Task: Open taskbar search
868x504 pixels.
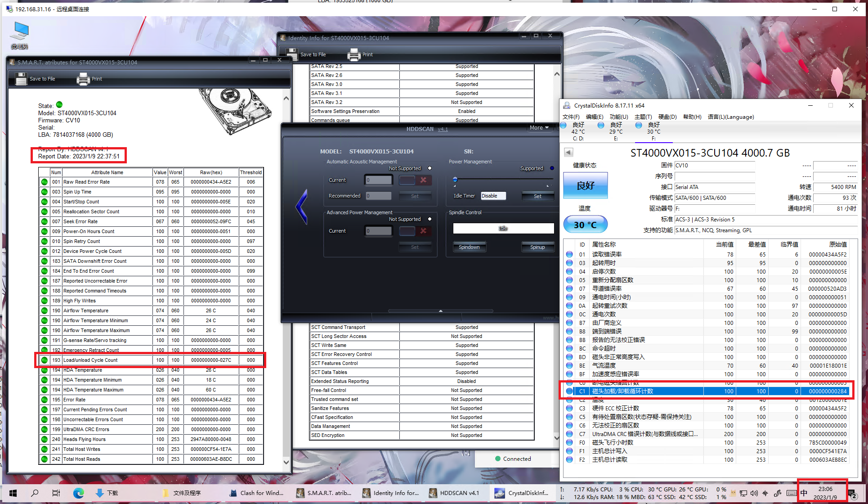Action: click(x=35, y=493)
